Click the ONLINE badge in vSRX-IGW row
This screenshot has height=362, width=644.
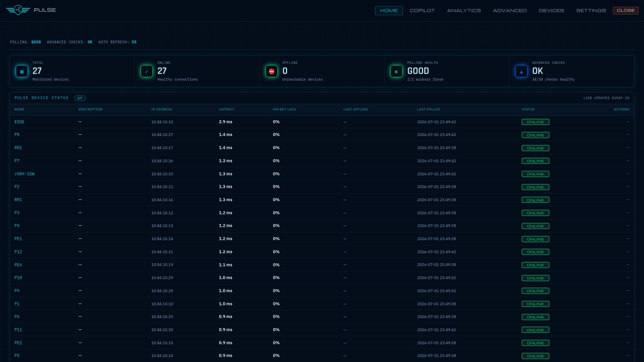[535, 174]
